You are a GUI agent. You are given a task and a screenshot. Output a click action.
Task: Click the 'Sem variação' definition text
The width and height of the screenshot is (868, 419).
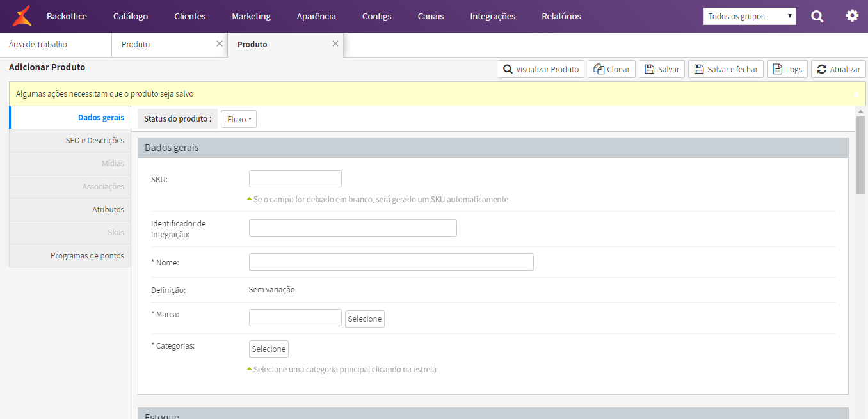(272, 289)
